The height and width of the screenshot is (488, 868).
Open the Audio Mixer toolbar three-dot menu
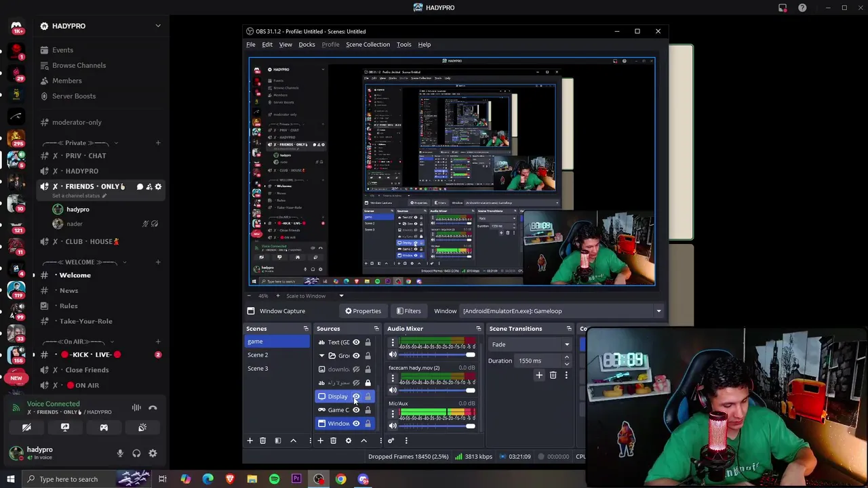[x=406, y=441]
